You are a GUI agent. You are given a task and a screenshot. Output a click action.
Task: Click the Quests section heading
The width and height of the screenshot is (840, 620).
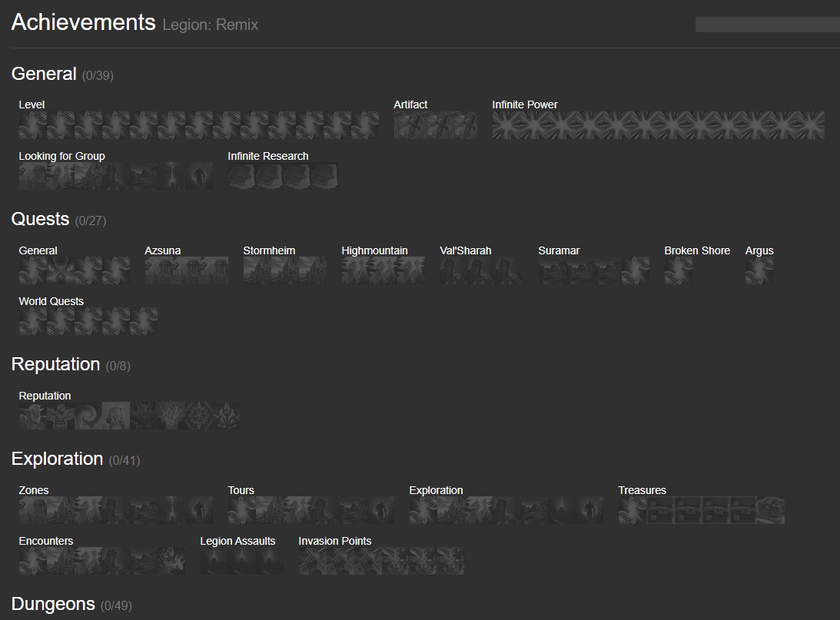pos(40,219)
